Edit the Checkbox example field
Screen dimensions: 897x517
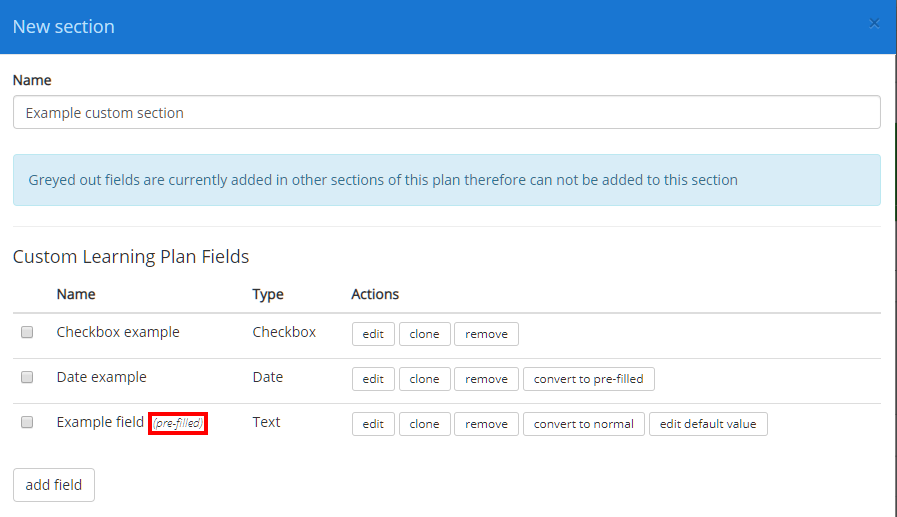click(373, 334)
